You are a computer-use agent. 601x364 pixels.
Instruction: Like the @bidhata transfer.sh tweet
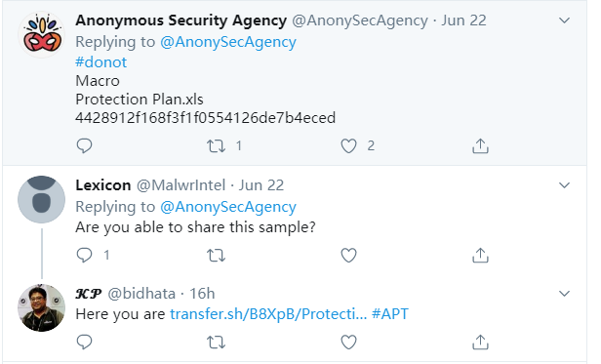pyautogui.click(x=349, y=343)
